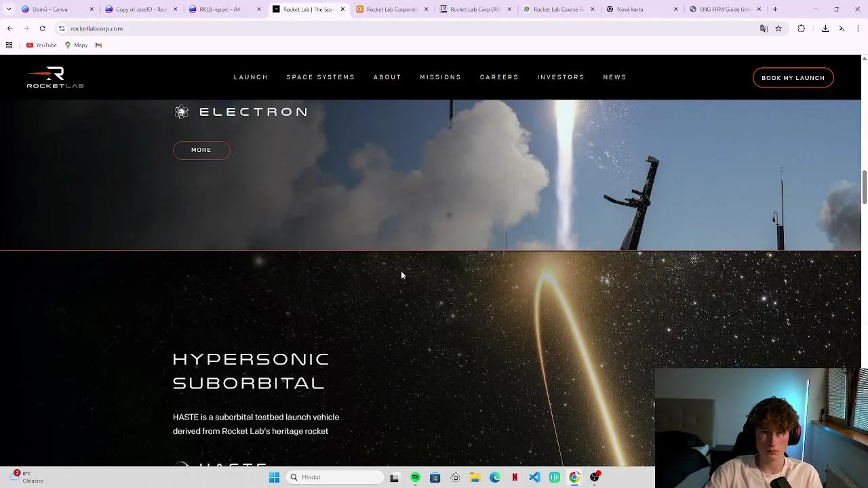Viewport: 868px width, 488px height.
Task: Open the Mapy bookmark
Action: coord(76,45)
